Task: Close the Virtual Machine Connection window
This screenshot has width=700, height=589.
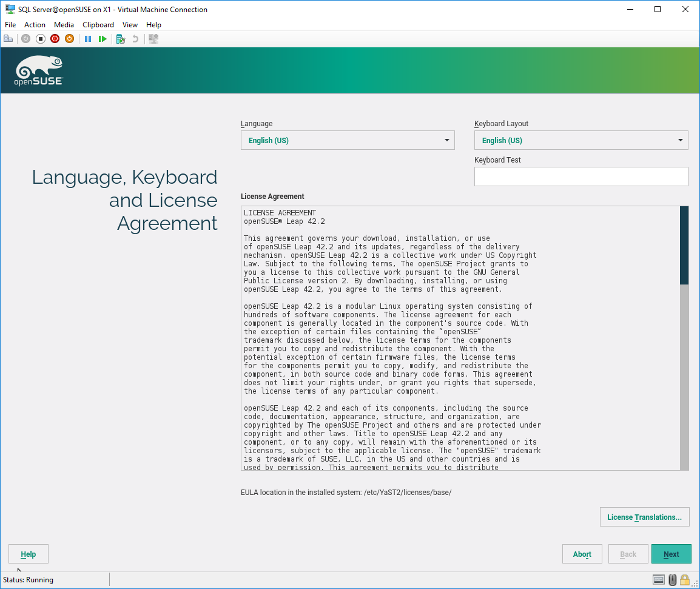Action: point(685,9)
